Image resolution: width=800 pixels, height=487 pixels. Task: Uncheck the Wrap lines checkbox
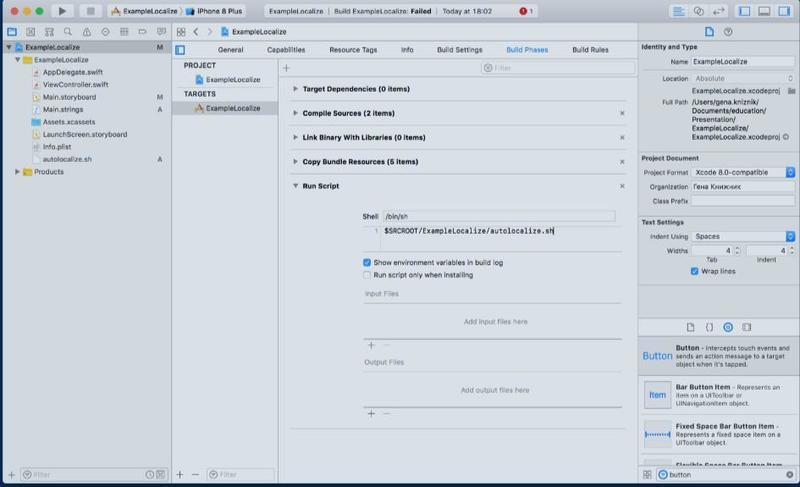(694, 271)
